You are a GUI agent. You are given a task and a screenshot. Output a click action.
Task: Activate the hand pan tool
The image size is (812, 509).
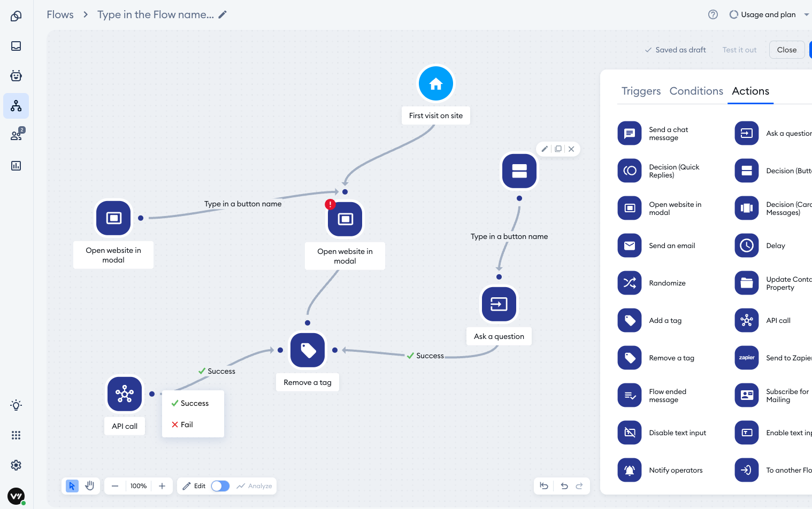pos(89,486)
